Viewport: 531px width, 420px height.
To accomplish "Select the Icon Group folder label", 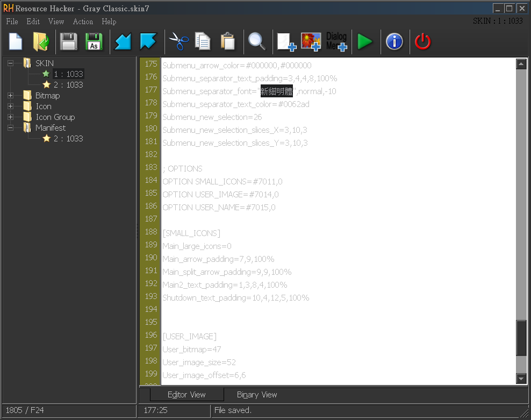I will click(55, 117).
